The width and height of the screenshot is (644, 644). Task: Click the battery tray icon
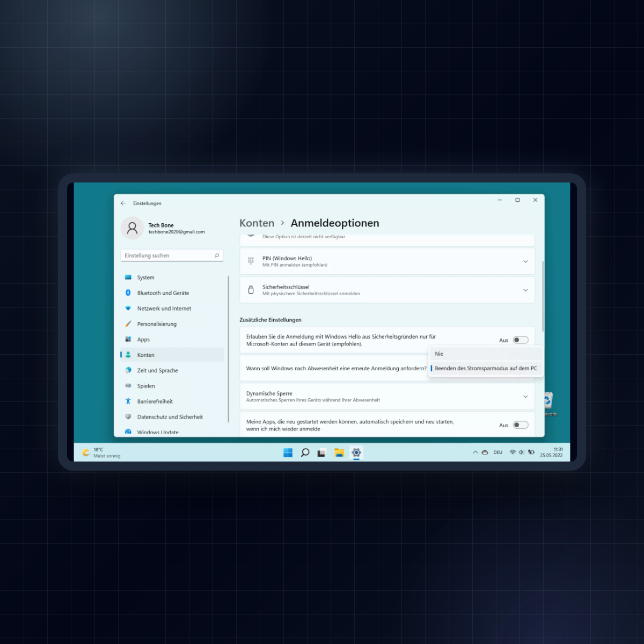531,452
